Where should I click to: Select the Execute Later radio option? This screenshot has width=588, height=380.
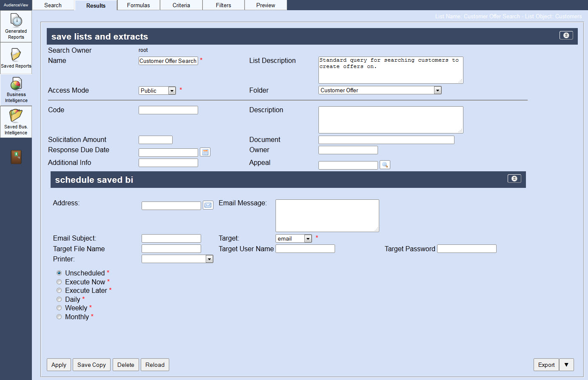click(x=59, y=290)
